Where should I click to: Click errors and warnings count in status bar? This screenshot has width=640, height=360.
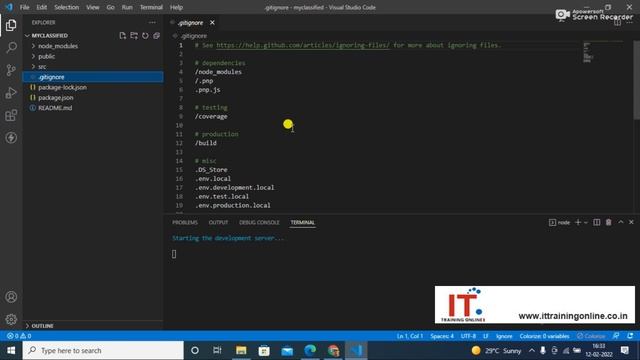[x=19, y=336]
